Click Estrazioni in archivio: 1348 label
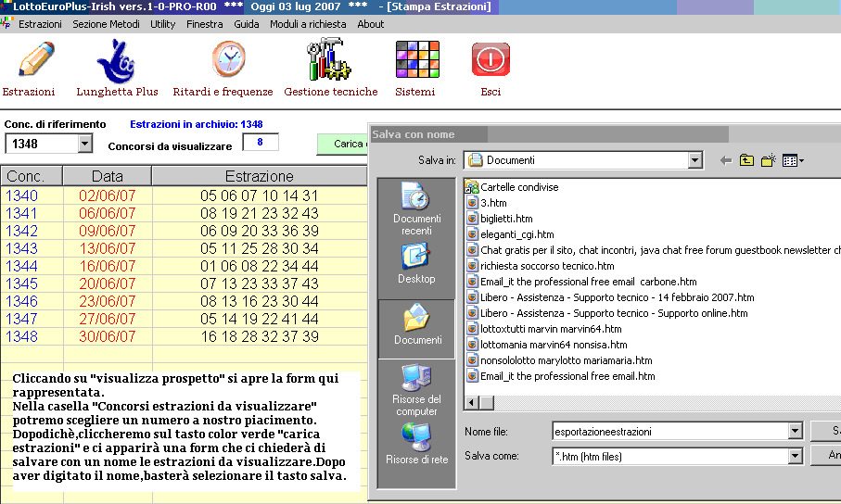Image resolution: width=841 pixels, height=504 pixels. pos(197,124)
